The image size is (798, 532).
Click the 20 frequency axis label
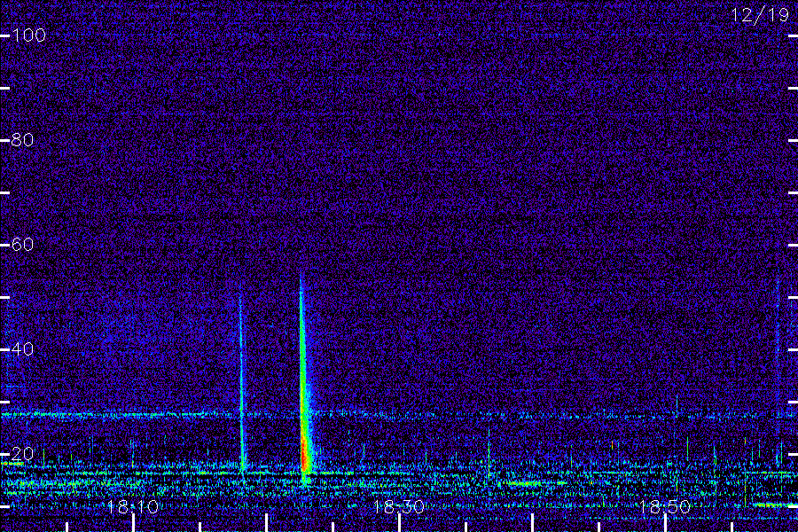(22, 454)
